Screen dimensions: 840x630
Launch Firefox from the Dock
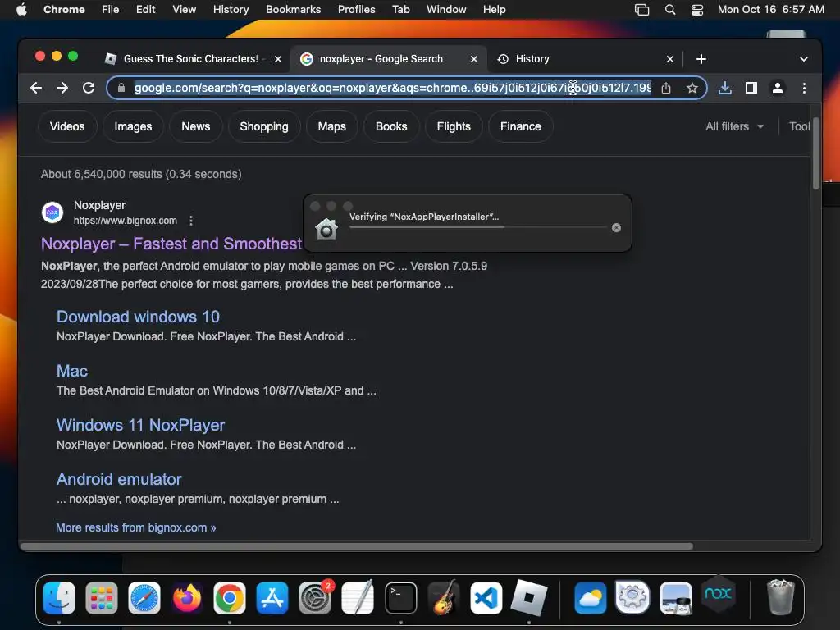pyautogui.click(x=187, y=597)
